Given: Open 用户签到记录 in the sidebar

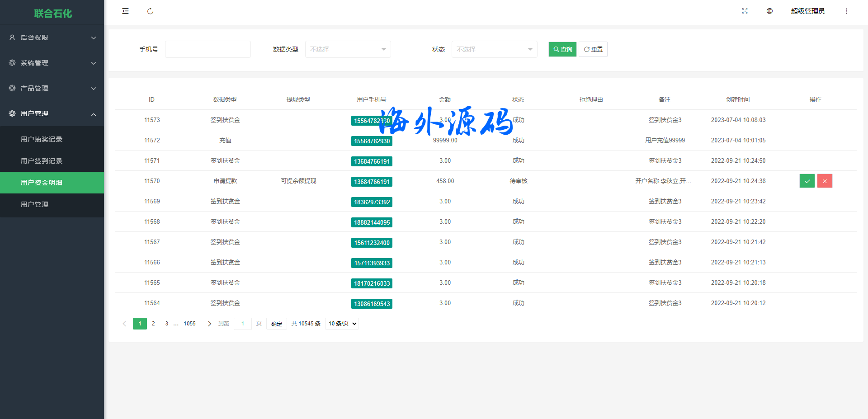Looking at the screenshot, I should 42,161.
